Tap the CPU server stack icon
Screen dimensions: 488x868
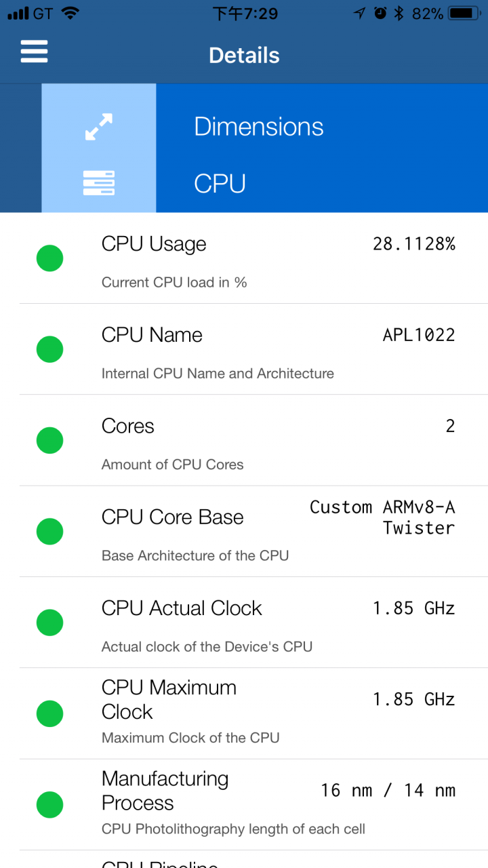(x=99, y=183)
